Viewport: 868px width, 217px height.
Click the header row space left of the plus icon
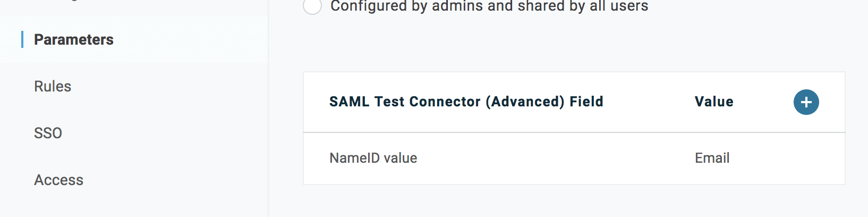(765, 102)
